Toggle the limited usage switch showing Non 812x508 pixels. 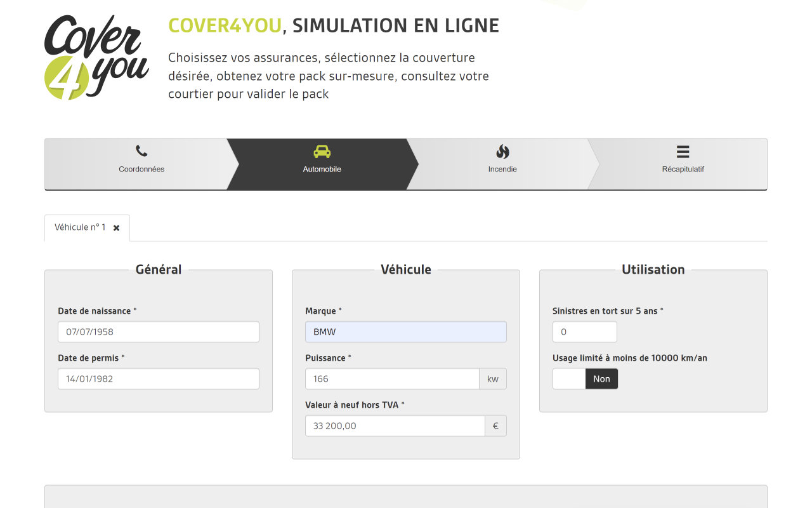(x=601, y=379)
